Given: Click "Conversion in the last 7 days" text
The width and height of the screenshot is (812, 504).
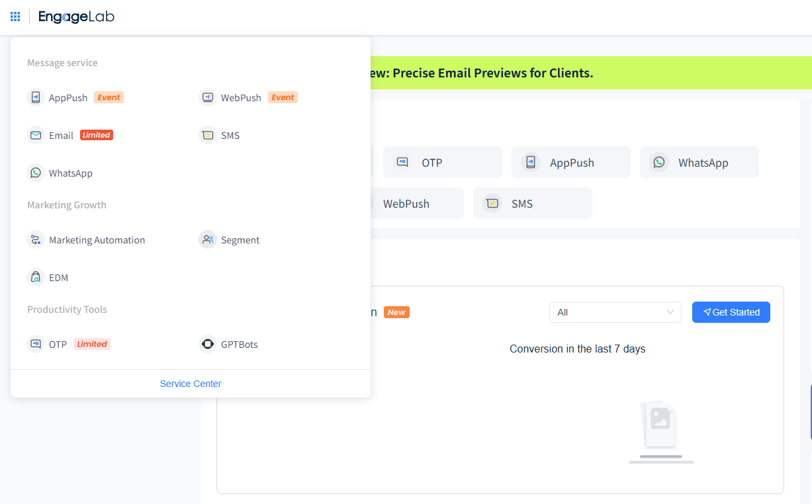Looking at the screenshot, I should pyautogui.click(x=578, y=349).
